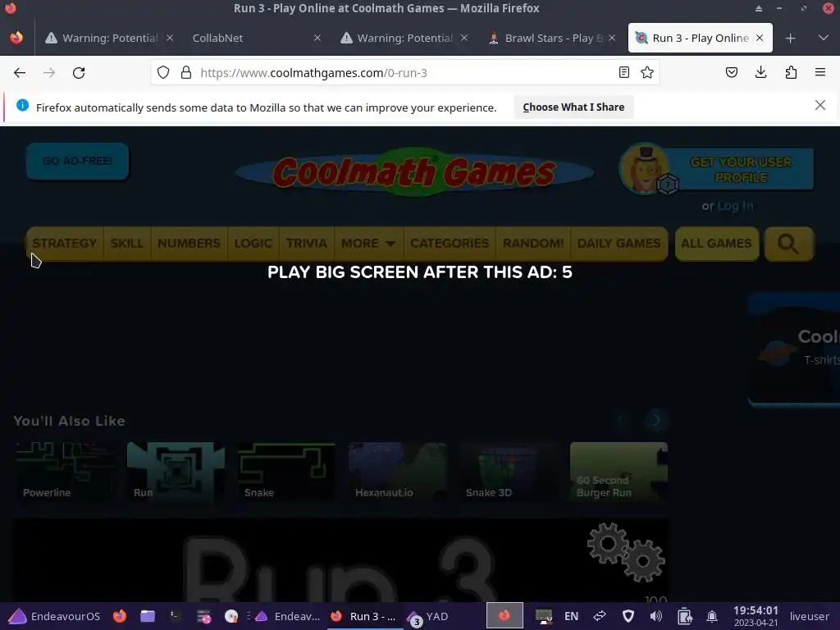Open the Hexanaut.io game thumbnail
Image resolution: width=840 pixels, height=630 pixels.
pyautogui.click(x=398, y=472)
